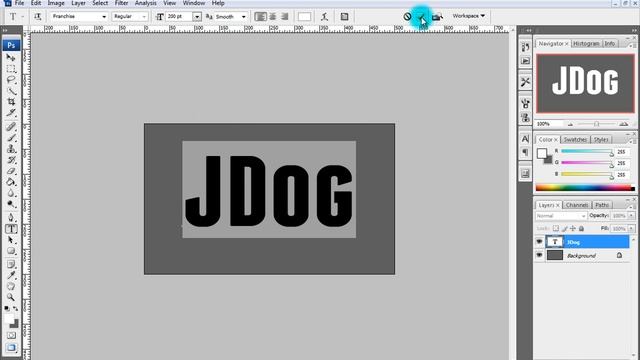Toggle lock position in Layers panel
The height and width of the screenshot is (360, 640).
coord(573,229)
